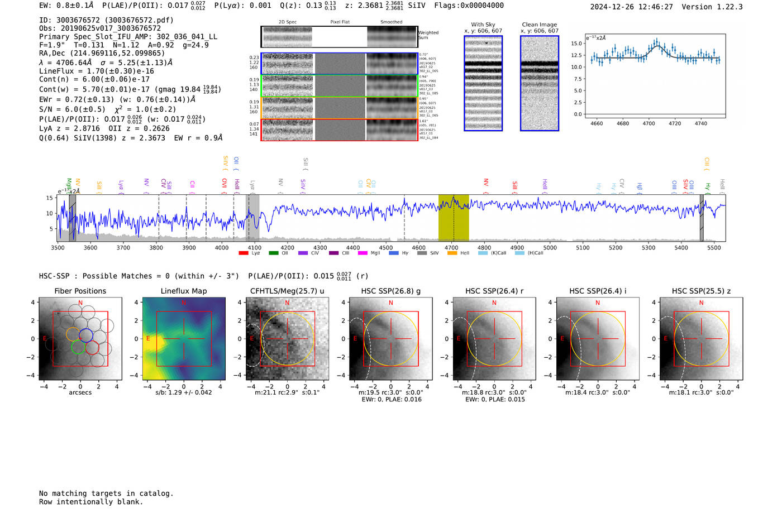The image size is (782, 532).
Task: Click the m:21.1 rc:2.9" caption
Action: click(287, 392)
